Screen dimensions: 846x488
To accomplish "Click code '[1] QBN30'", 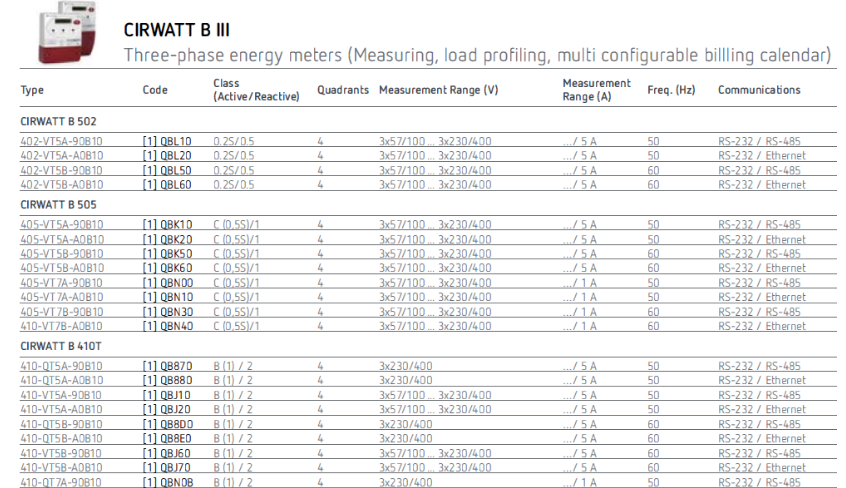I will point(168,312).
